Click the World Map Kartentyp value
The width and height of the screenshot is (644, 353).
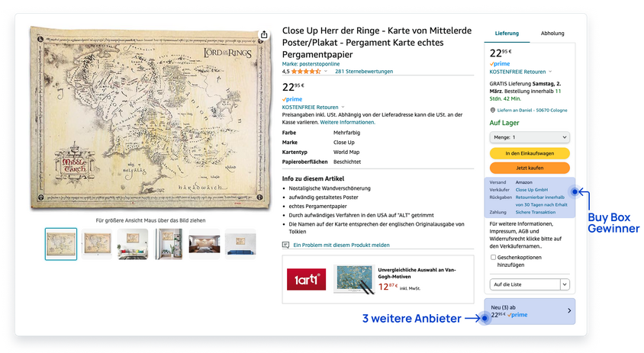click(x=346, y=152)
